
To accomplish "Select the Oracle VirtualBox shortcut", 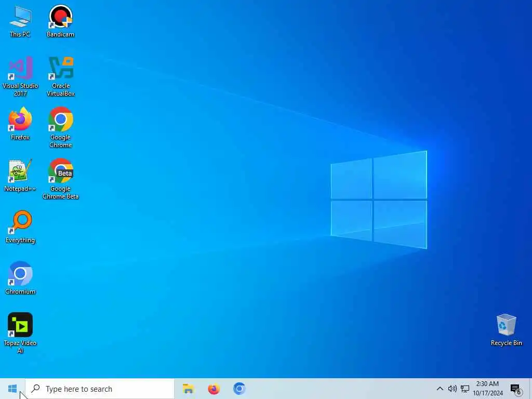I will click(x=60, y=76).
